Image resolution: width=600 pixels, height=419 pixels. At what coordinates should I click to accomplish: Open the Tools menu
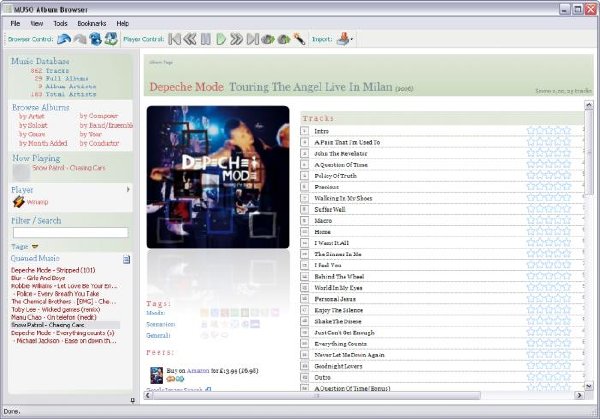point(60,23)
